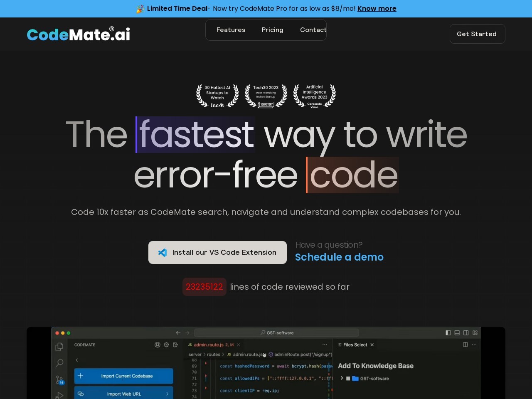Select the Files Select tab
Screen dimensions: 532x399
pos(356,345)
